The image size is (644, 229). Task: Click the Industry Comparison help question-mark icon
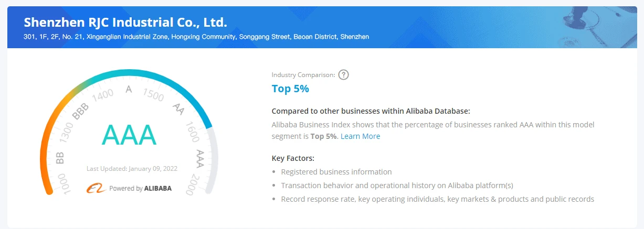343,74
